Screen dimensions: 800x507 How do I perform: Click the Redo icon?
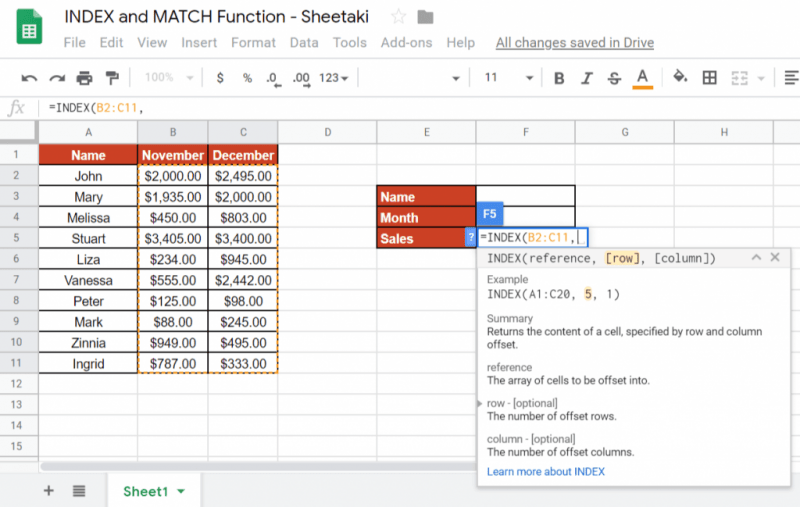click(57, 78)
